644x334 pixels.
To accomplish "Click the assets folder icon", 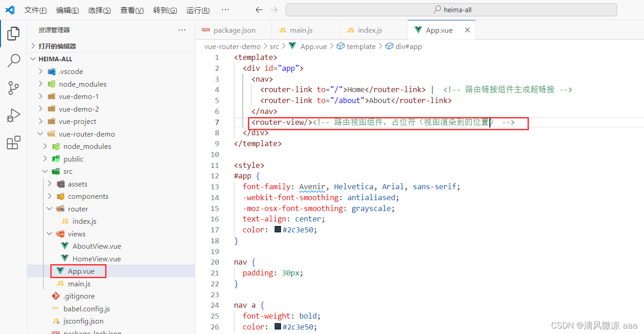I will pos(60,184).
